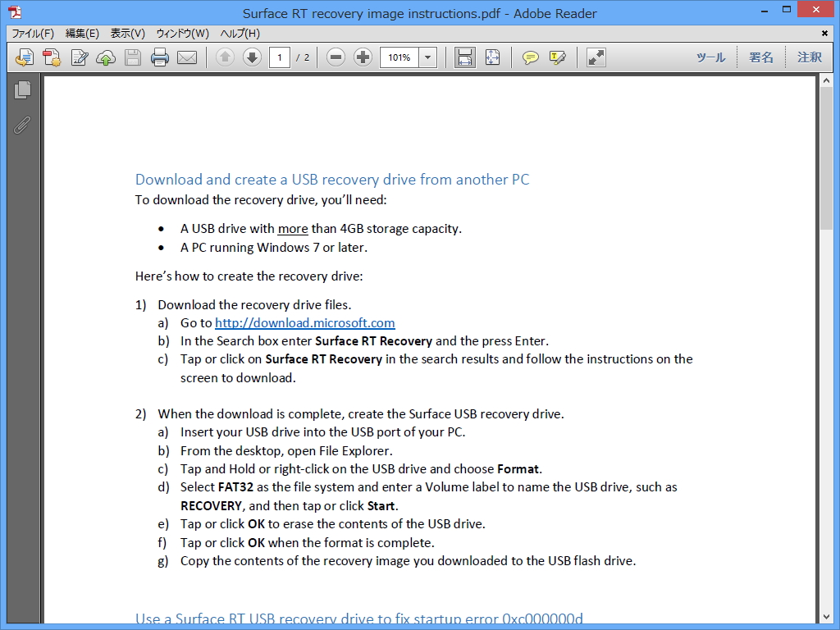840x630 pixels.
Task: Open the zoom level dropdown
Action: pos(427,57)
